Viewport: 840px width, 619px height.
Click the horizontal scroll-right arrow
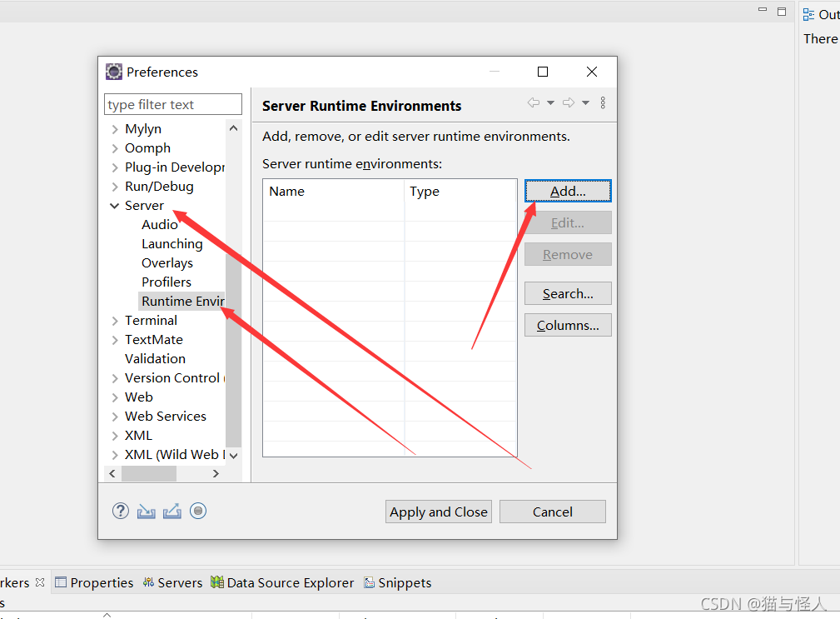pyautogui.click(x=216, y=473)
